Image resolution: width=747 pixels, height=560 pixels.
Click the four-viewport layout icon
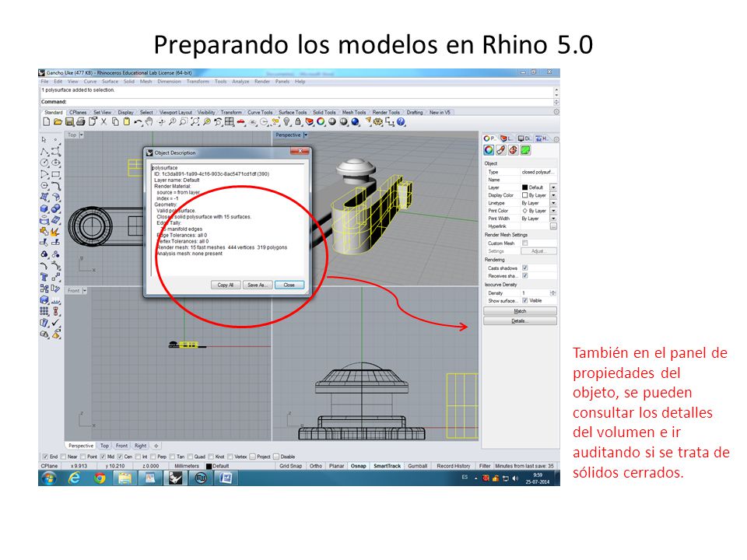click(230, 122)
